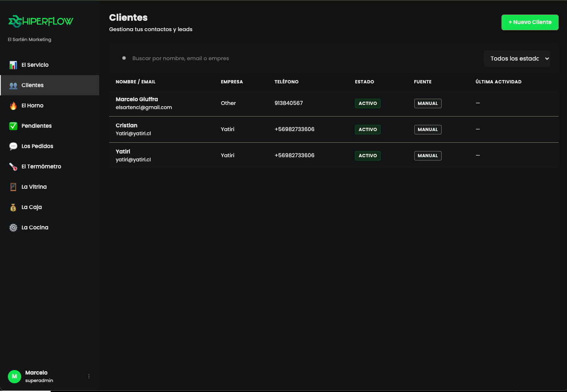This screenshot has width=567, height=392.
Task: Click the Clientes people icon in sidebar
Action: [13, 85]
